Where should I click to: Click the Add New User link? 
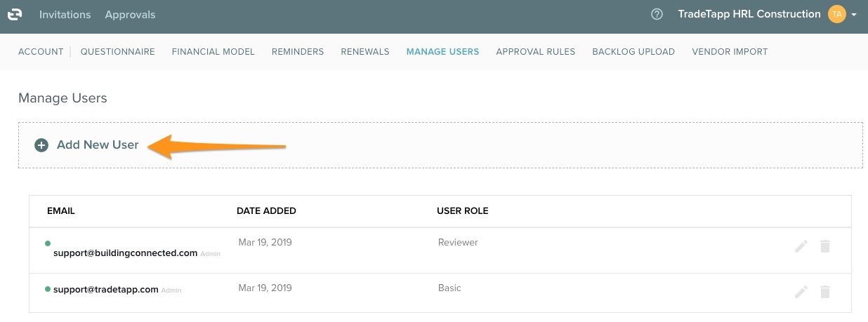[98, 145]
